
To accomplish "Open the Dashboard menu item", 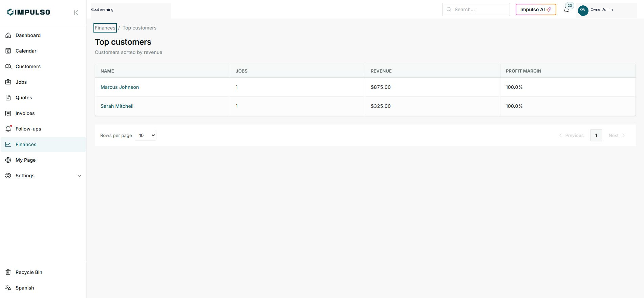I will tap(43, 35).
